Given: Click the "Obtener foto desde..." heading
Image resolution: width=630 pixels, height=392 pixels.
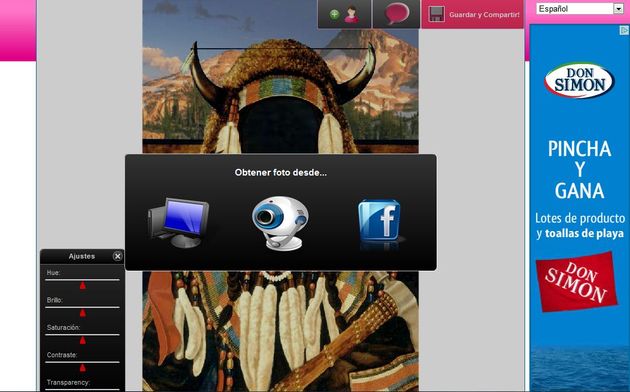Looking at the screenshot, I should click(280, 173).
